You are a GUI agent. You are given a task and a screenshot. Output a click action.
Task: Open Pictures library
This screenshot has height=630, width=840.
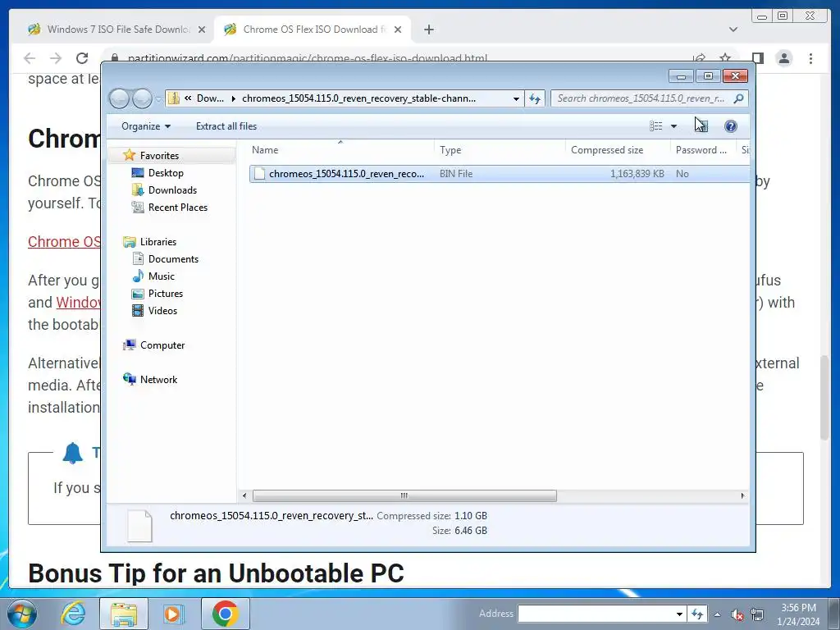coord(166,294)
